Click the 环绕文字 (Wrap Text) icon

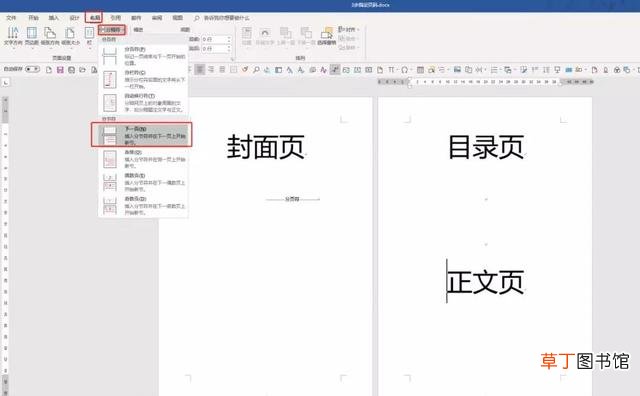click(x=265, y=36)
